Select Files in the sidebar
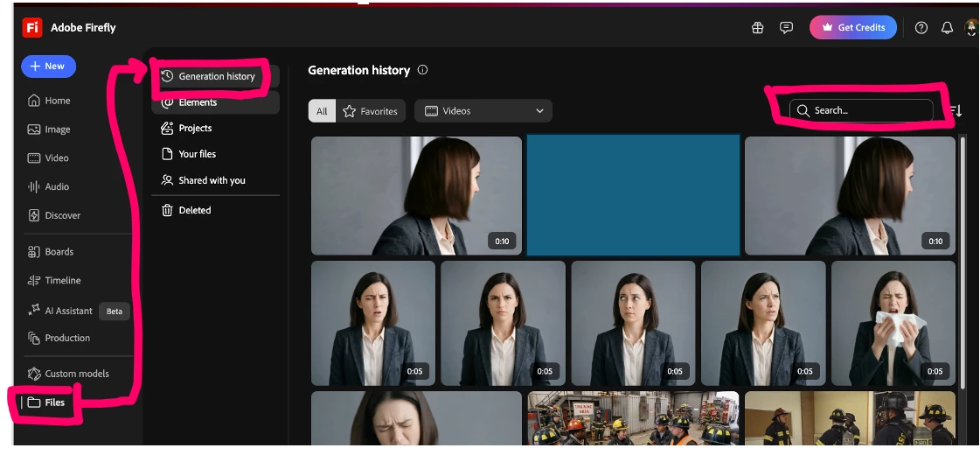Screen dimensions: 980x455 [45, 402]
